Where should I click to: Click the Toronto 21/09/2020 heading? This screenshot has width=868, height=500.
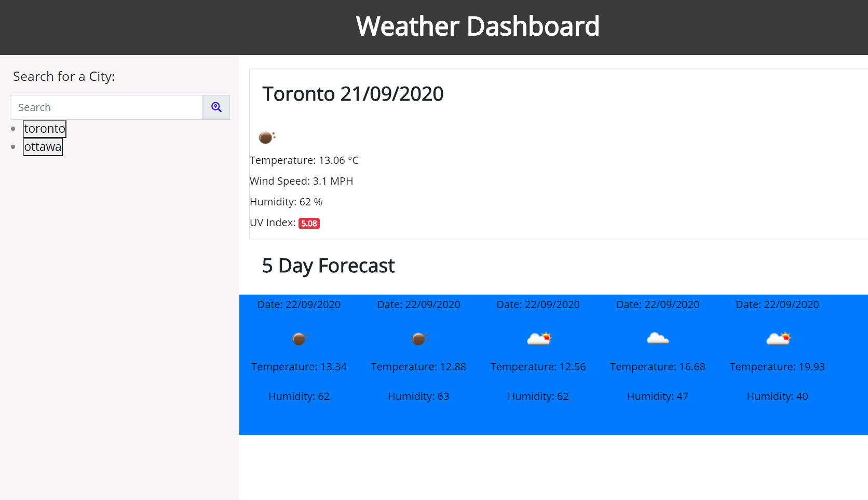[x=353, y=94]
